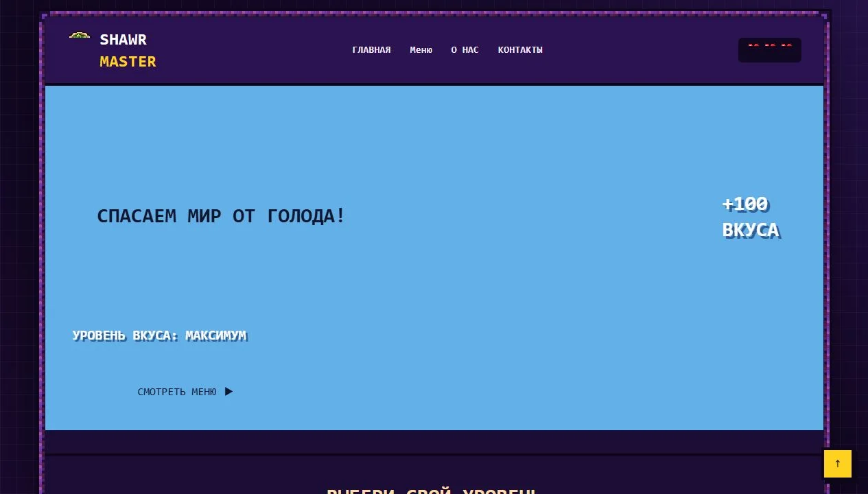Click the УРОВЕНЬ ВКУСА: МАКСИМУМ text
Screen dimensions: 868x494
point(159,336)
